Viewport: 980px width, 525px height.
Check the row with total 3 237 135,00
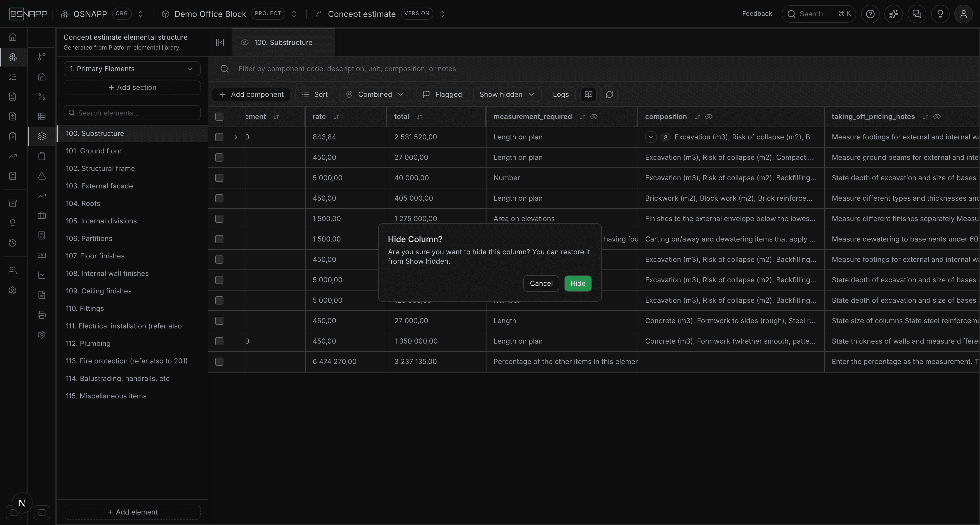click(x=219, y=362)
